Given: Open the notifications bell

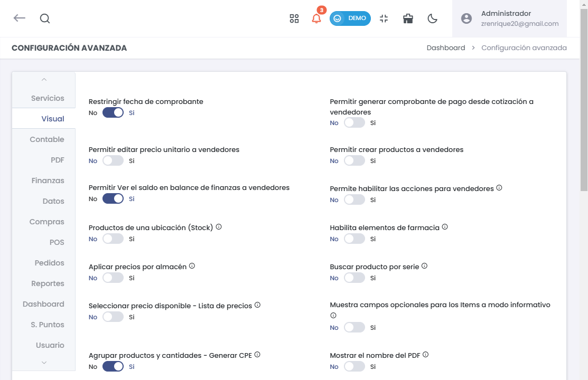Looking at the screenshot, I should (316, 18).
